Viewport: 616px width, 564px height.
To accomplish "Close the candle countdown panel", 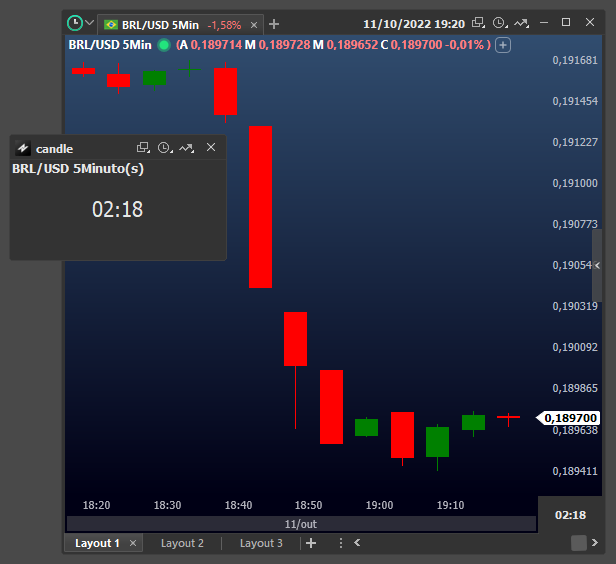I will (211, 148).
